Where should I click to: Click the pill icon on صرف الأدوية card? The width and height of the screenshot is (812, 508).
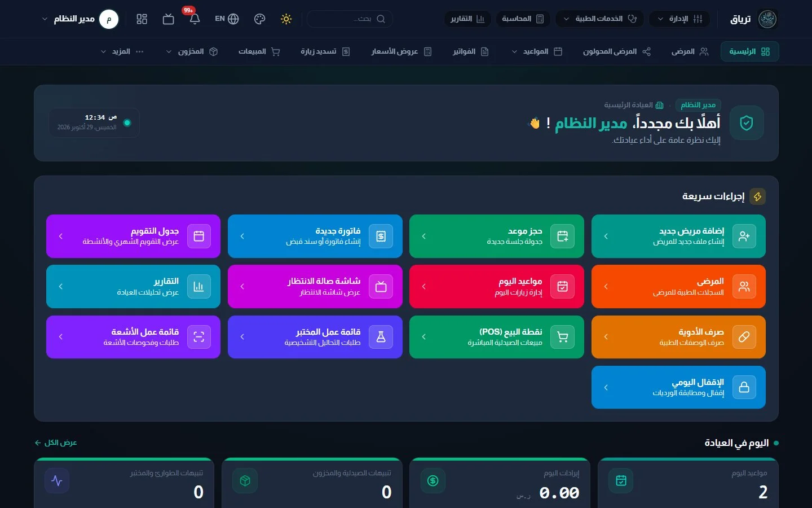point(744,337)
